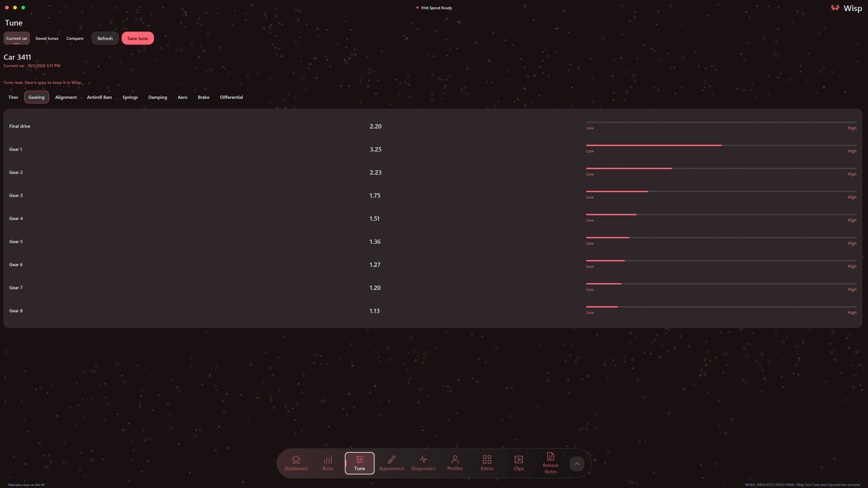Switch to the Current car tab
868x488 pixels.
[x=17, y=38]
